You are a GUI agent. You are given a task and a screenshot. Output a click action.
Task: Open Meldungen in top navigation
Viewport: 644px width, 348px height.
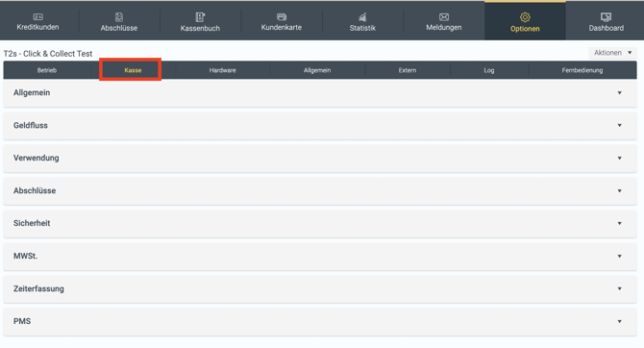(444, 28)
